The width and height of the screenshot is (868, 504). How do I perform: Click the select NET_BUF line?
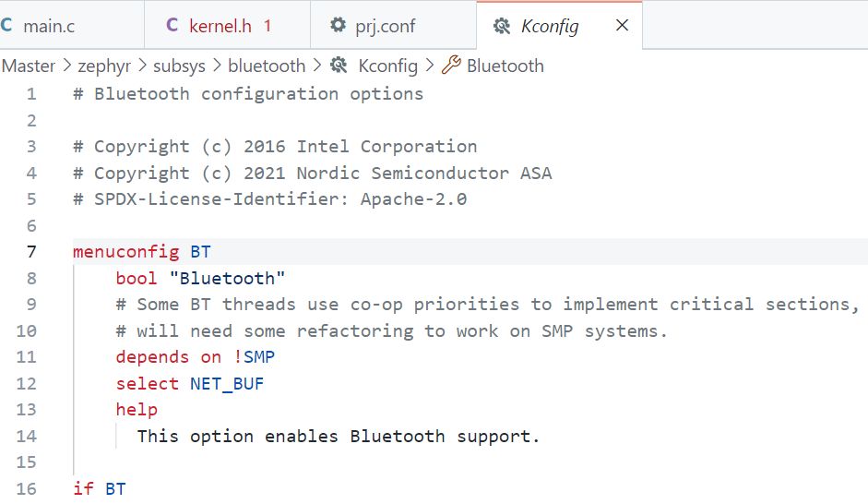coord(190,383)
